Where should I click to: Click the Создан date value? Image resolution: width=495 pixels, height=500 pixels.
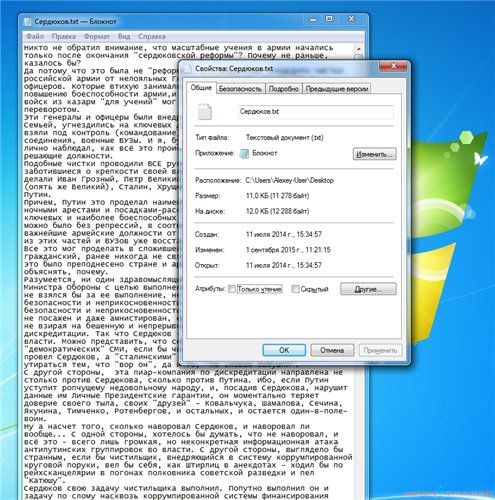click(284, 234)
